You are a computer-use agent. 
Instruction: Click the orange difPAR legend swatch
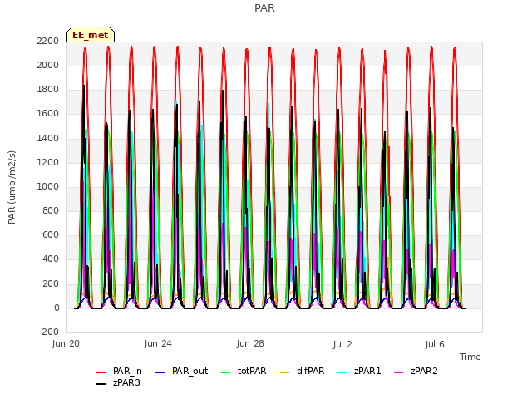point(284,372)
